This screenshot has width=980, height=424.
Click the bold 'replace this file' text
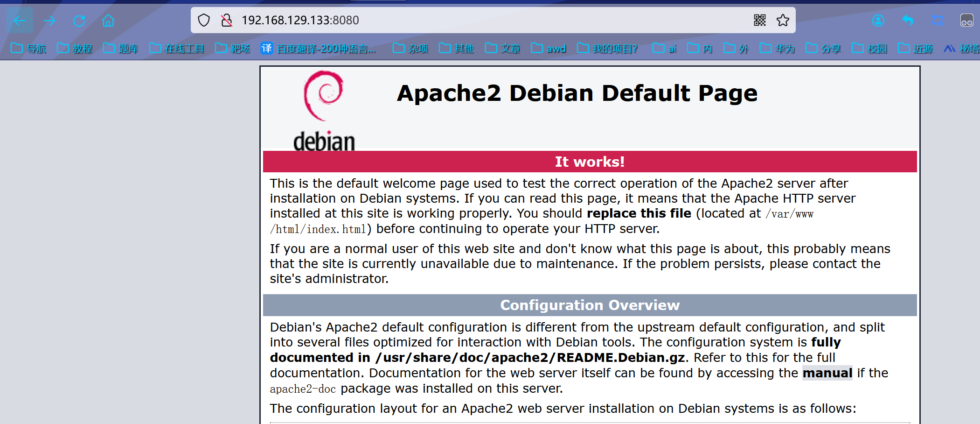click(639, 213)
